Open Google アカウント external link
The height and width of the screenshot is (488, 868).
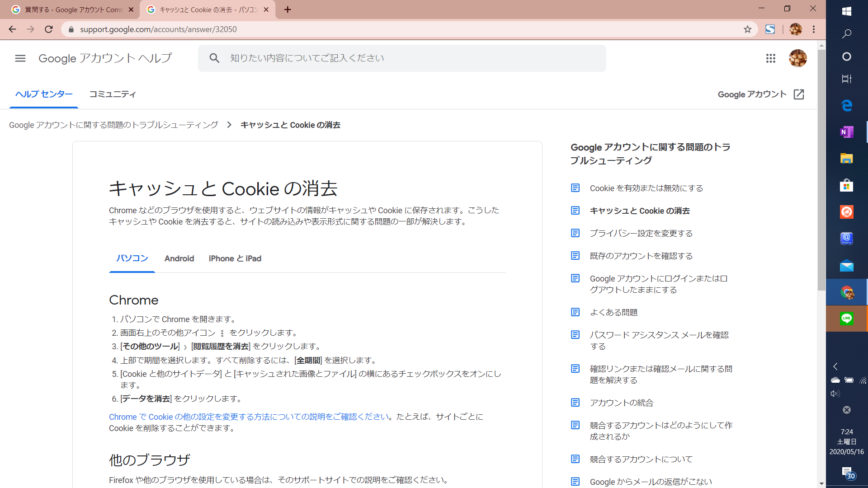click(x=761, y=94)
